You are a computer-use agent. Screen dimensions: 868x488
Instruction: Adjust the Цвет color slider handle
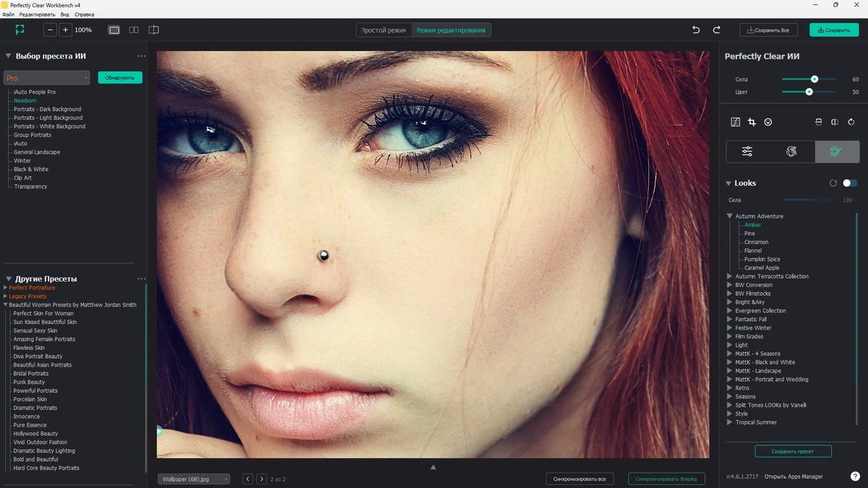[809, 92]
